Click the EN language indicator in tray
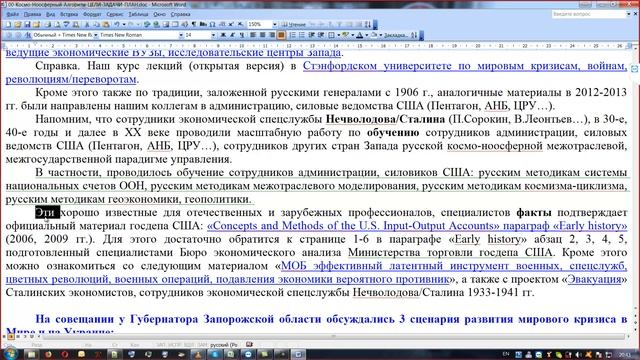 point(506,354)
